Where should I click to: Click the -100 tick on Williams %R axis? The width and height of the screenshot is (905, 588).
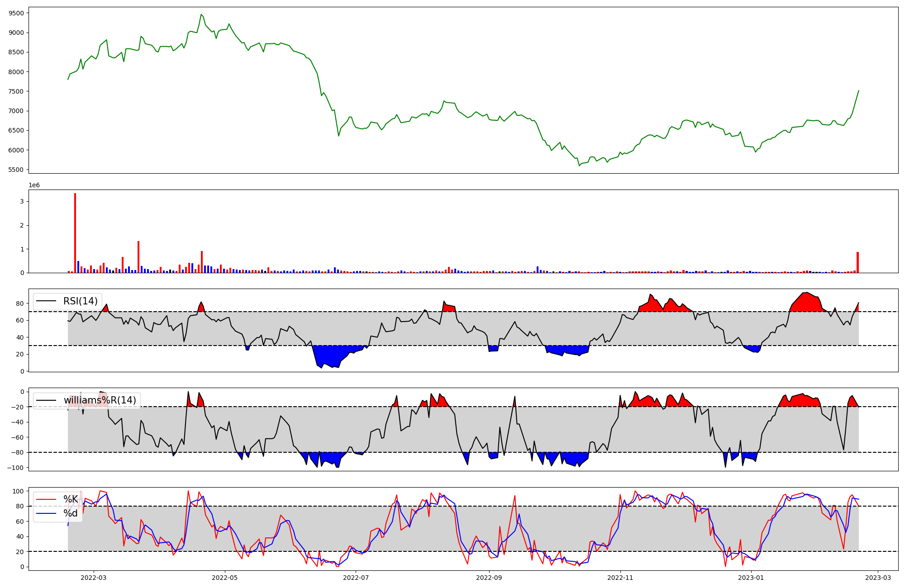point(14,468)
